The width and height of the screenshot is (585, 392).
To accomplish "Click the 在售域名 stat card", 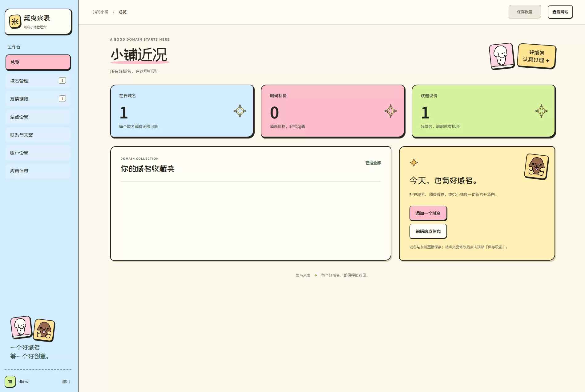I will tap(182, 111).
